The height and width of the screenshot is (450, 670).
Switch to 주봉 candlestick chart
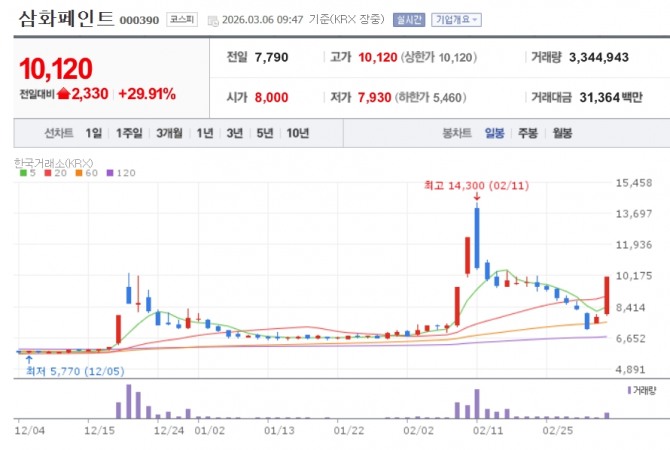tap(528, 133)
